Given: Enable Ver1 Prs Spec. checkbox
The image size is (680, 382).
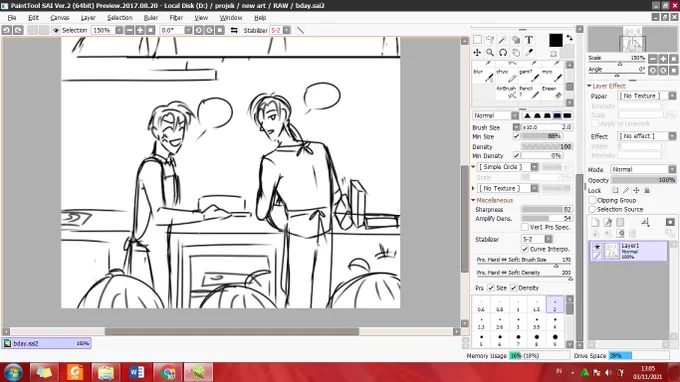Looking at the screenshot, I should click(525, 227).
